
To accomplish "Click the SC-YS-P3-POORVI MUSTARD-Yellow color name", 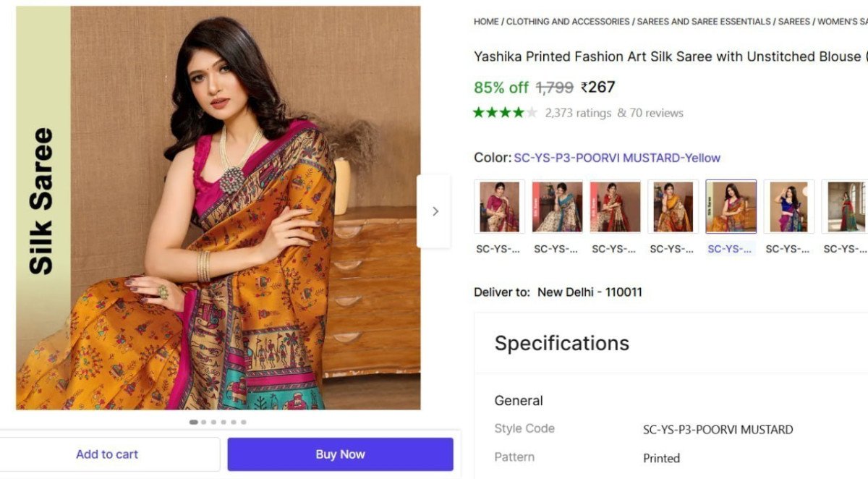I will [x=616, y=157].
